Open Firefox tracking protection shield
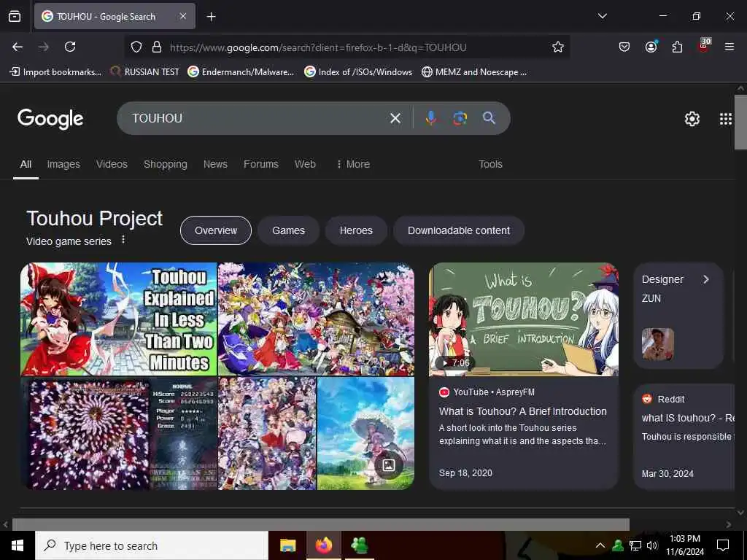This screenshot has width=747, height=560. point(136,47)
